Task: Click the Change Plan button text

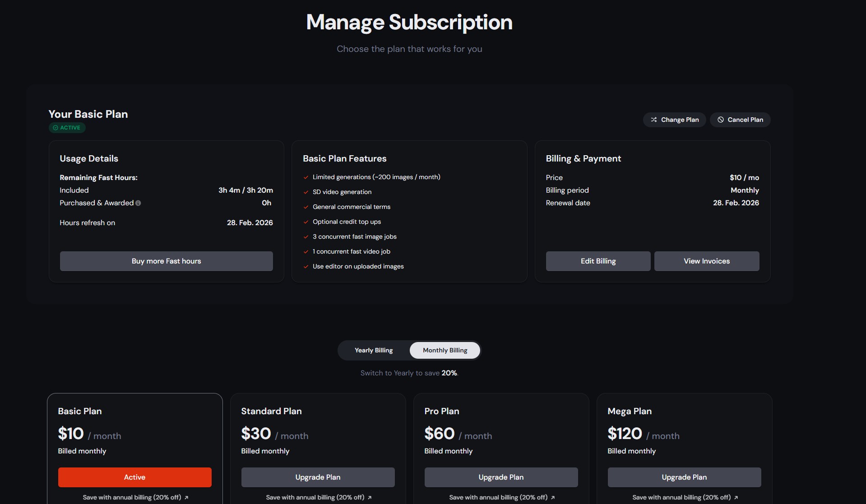Action: pyautogui.click(x=680, y=120)
